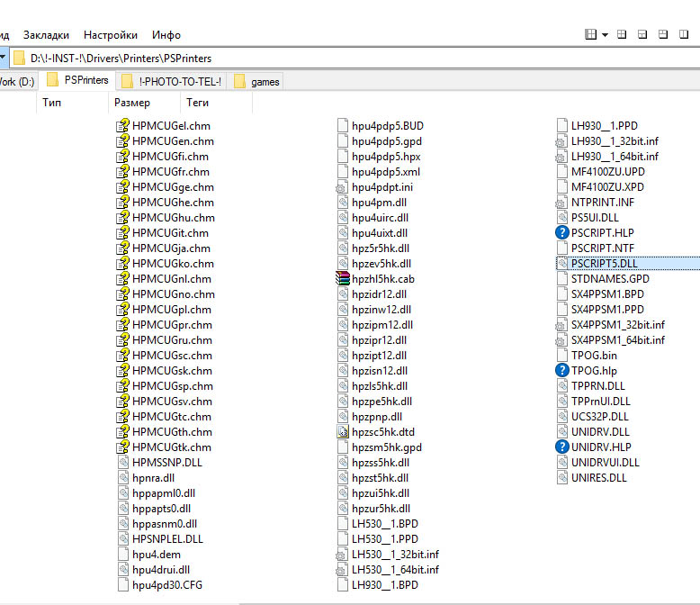Select the file TPOG.bin
Viewport: 700px width, 605px height.
594,356
